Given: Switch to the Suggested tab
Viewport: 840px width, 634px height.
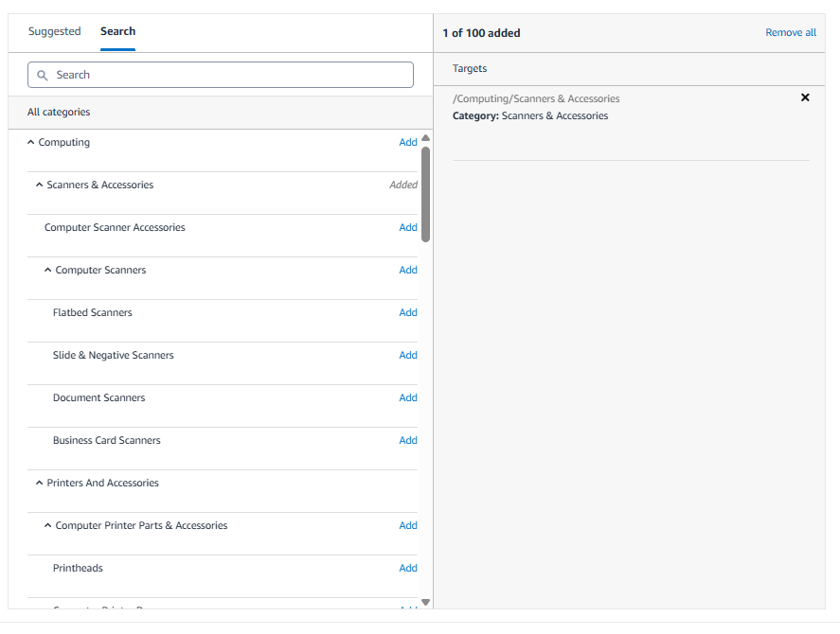Looking at the screenshot, I should click(x=54, y=31).
